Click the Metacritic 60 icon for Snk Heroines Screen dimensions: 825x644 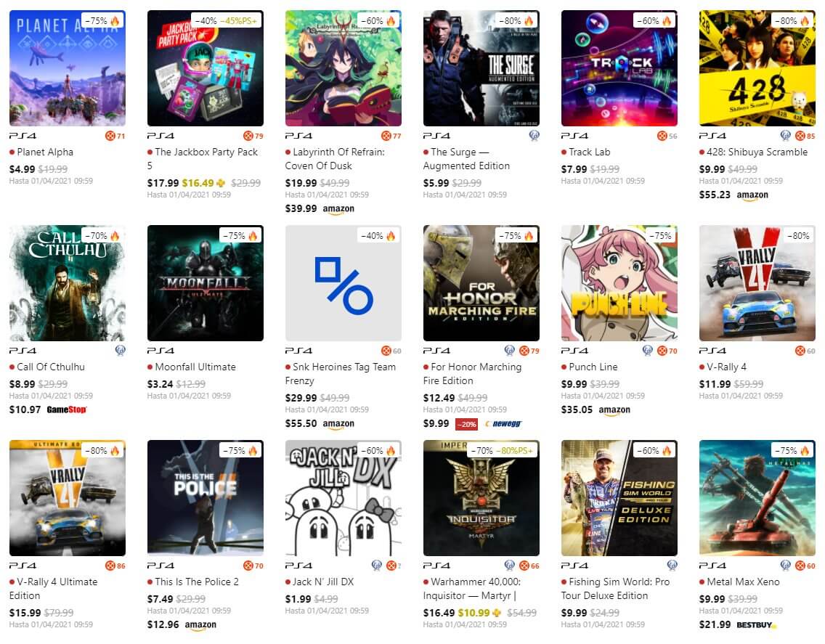(391, 351)
